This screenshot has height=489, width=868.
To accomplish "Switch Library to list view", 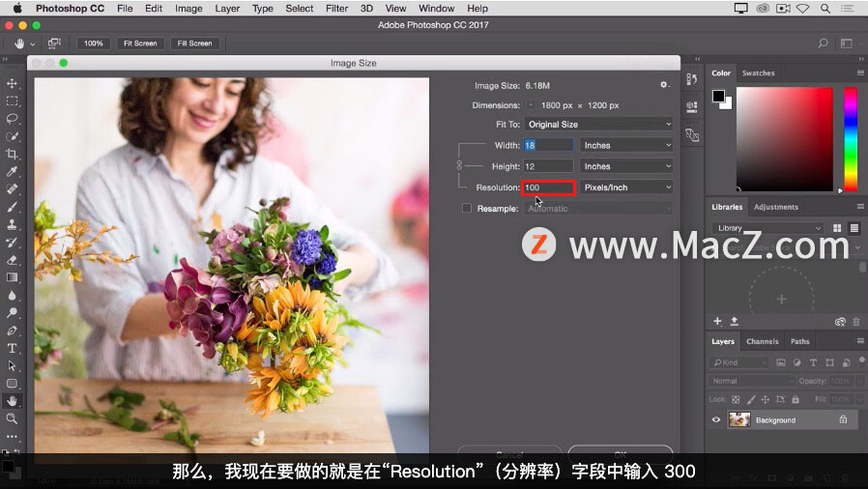I will click(854, 228).
